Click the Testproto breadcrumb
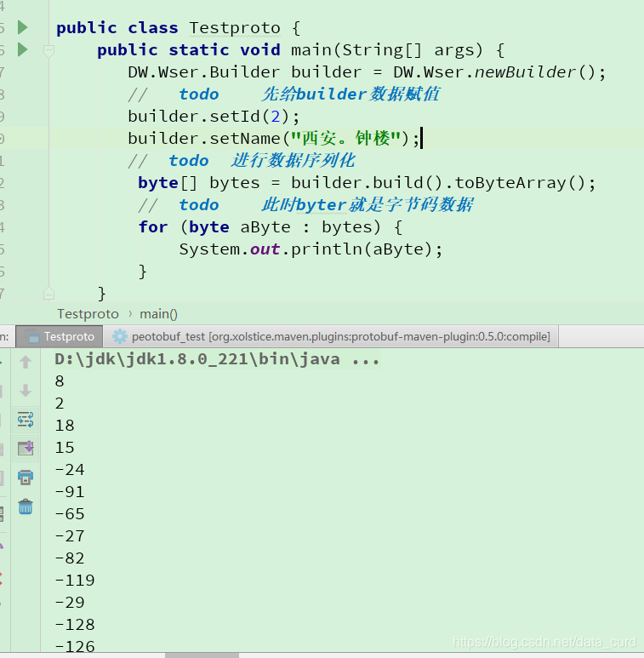644x658 pixels. pos(88,314)
